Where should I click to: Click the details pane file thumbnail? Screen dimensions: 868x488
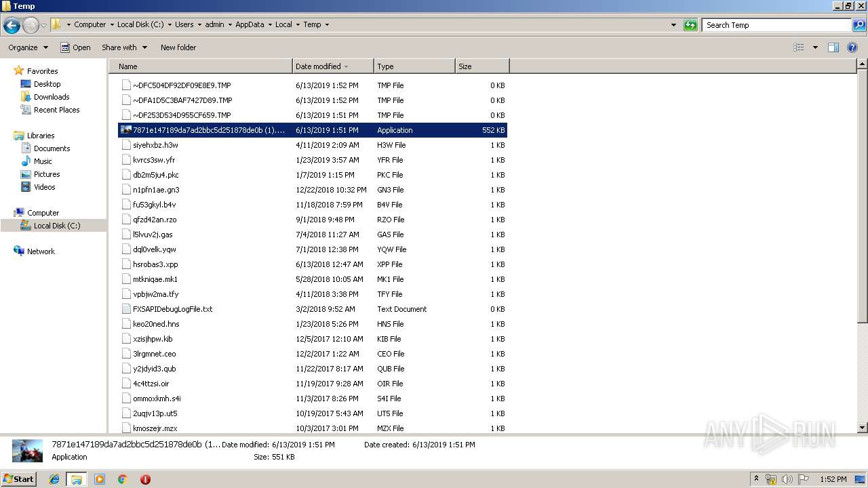click(x=27, y=451)
